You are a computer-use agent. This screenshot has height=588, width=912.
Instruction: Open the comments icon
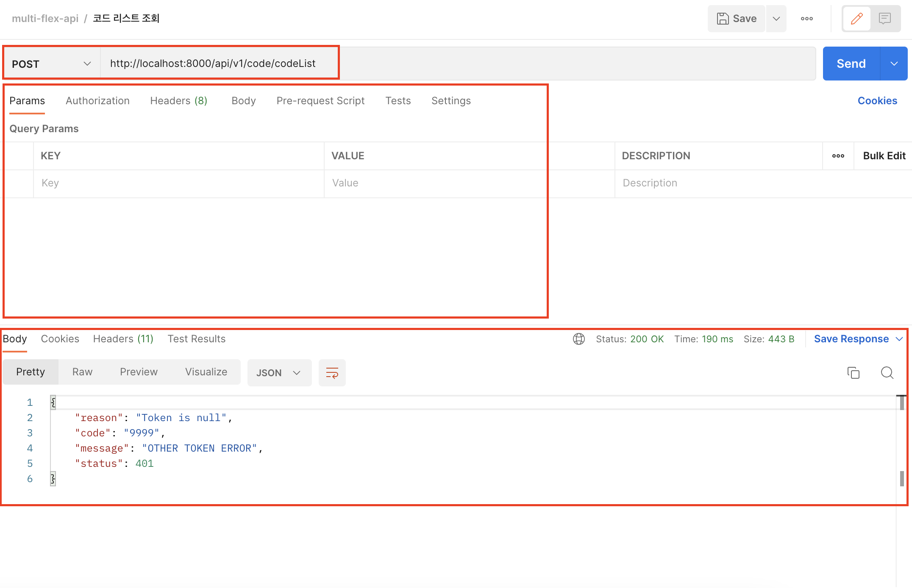pos(885,19)
